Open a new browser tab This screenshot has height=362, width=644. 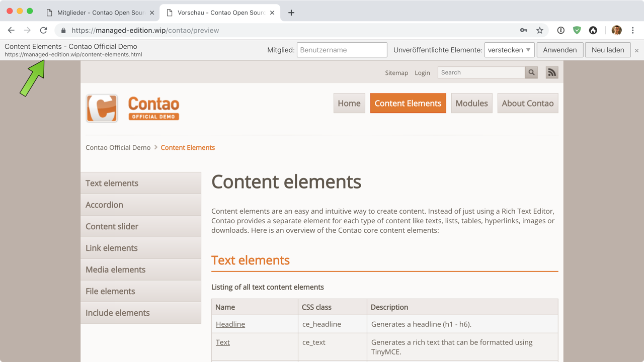[291, 13]
